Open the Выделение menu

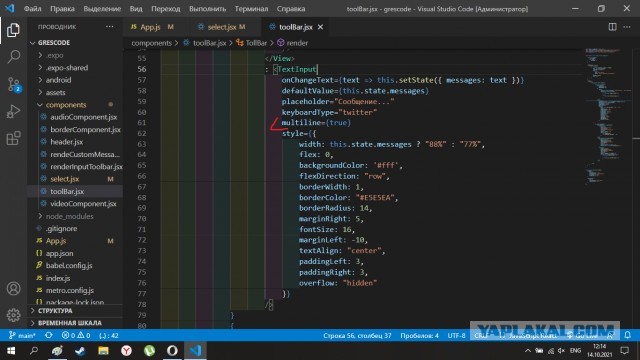pos(102,9)
